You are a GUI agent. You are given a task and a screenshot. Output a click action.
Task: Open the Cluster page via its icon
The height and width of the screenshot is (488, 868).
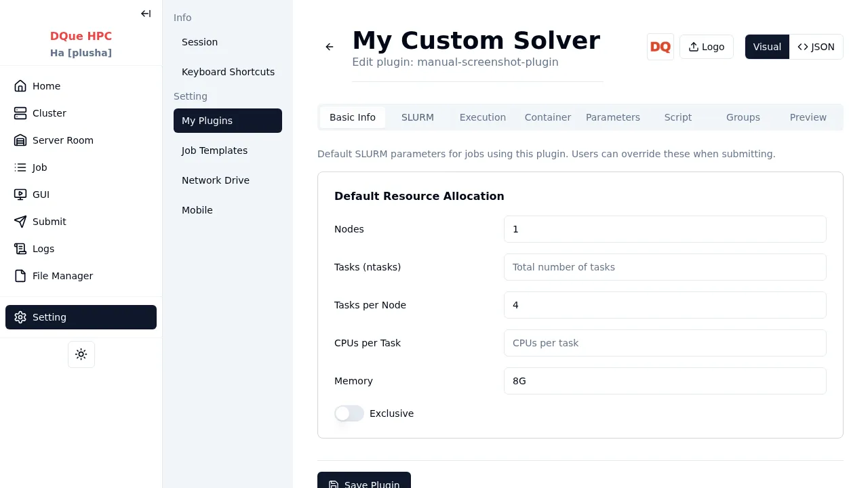coord(20,113)
